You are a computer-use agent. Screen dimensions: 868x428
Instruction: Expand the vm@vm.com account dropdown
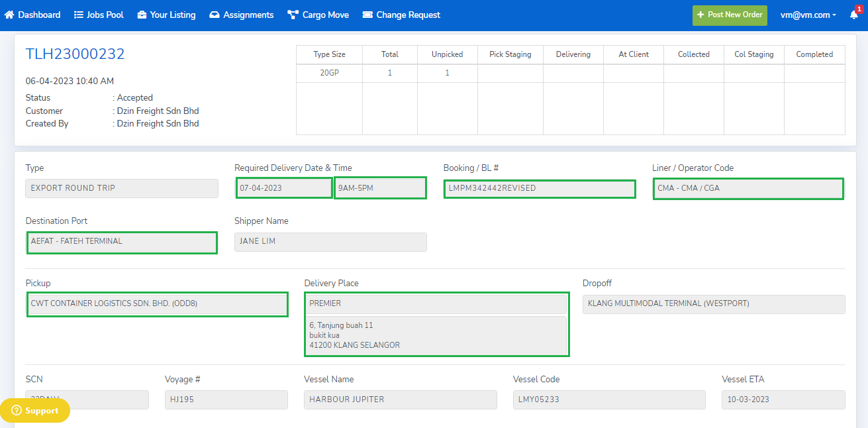coord(808,15)
